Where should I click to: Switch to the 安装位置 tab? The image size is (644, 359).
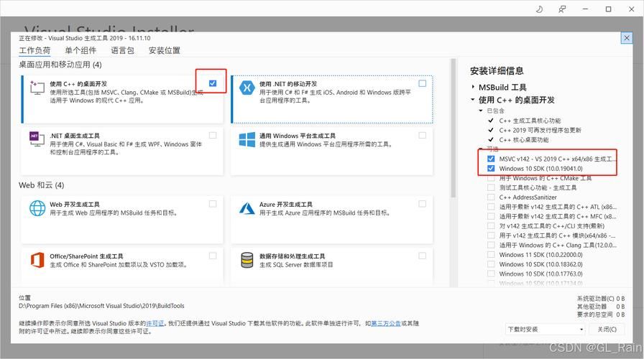coord(165,50)
